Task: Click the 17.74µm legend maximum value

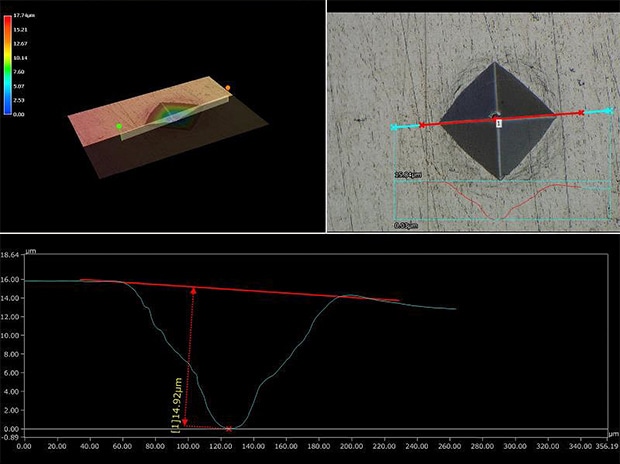Action: 24,15
